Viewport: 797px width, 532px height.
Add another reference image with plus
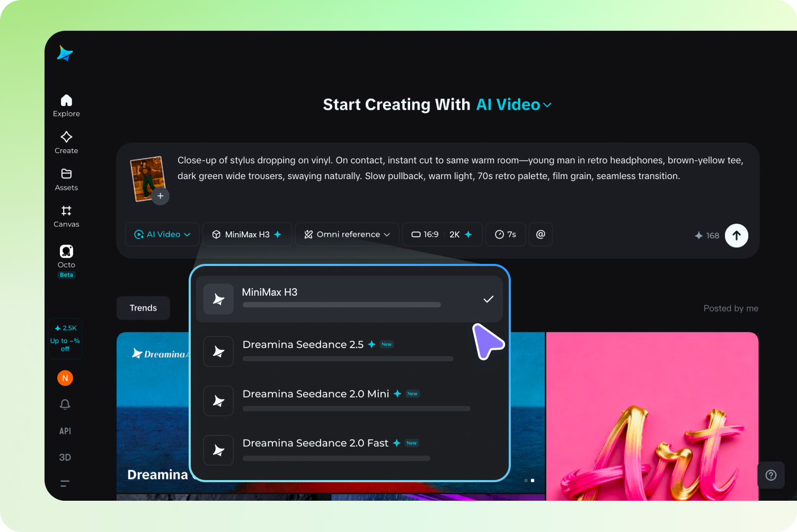pyautogui.click(x=161, y=196)
